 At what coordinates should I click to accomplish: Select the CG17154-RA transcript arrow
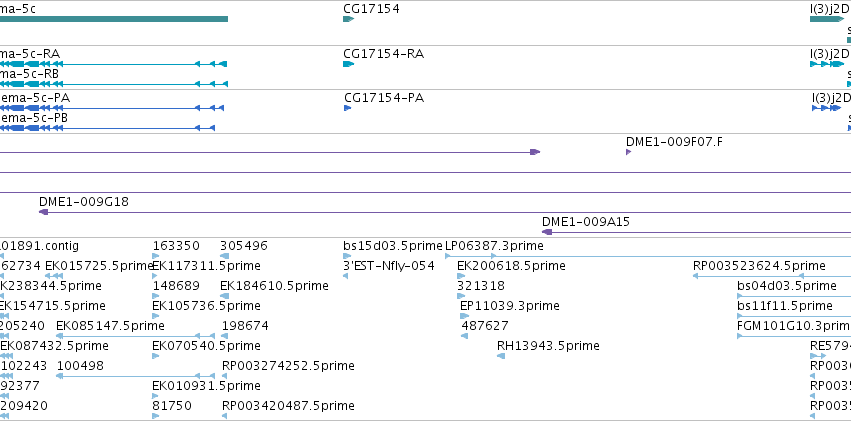[348, 64]
